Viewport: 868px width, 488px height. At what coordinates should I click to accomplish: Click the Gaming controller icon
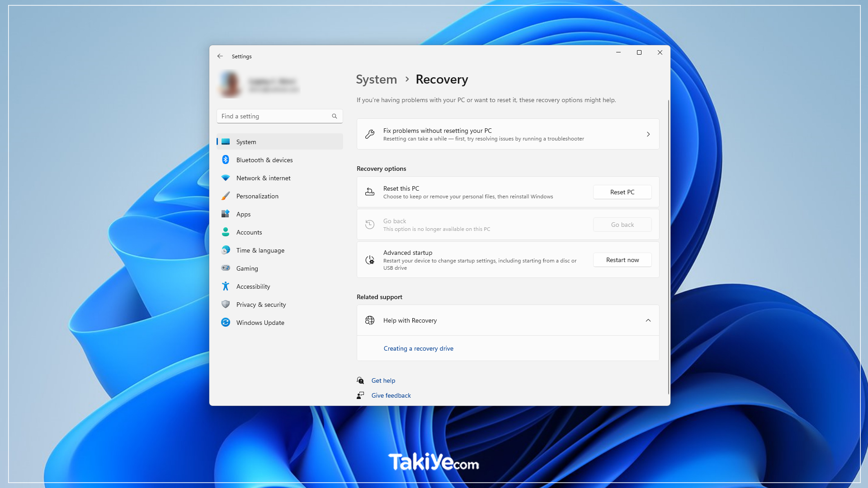[x=226, y=268]
